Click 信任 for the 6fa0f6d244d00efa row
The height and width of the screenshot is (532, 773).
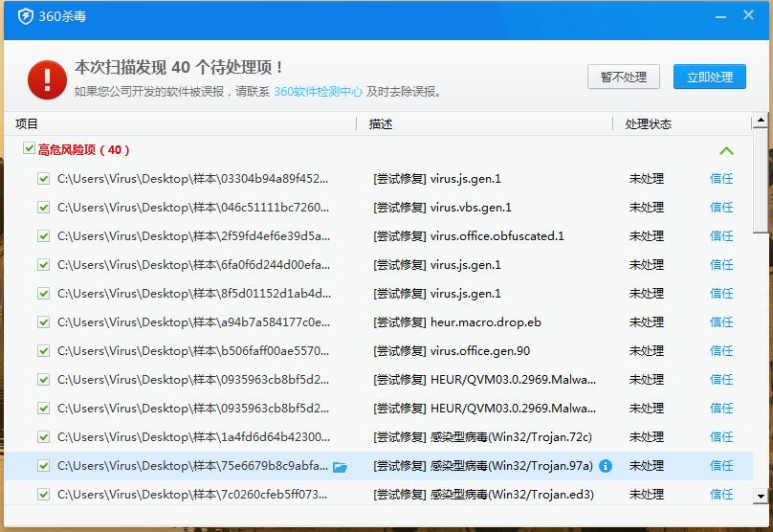click(721, 265)
